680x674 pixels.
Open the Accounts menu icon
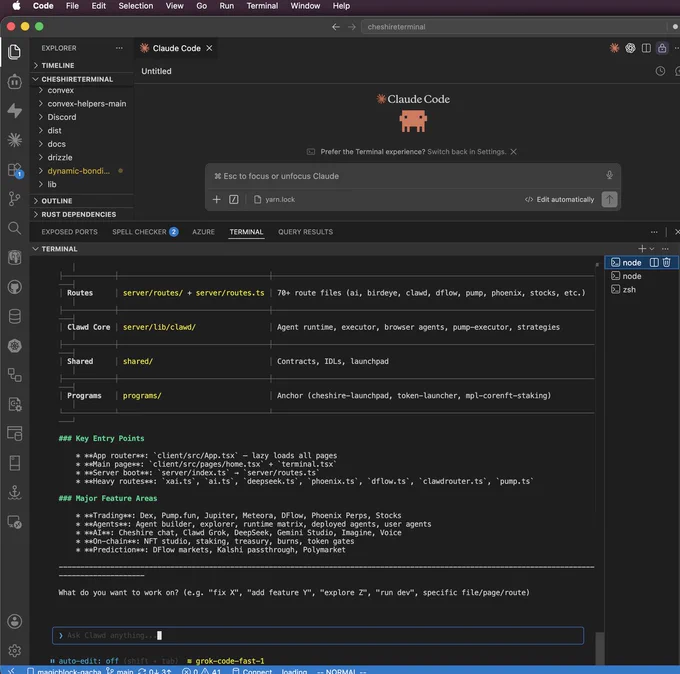pos(14,621)
